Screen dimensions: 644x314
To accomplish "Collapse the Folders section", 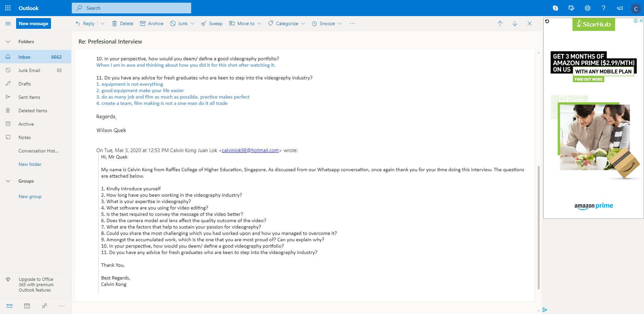I will (x=8, y=42).
